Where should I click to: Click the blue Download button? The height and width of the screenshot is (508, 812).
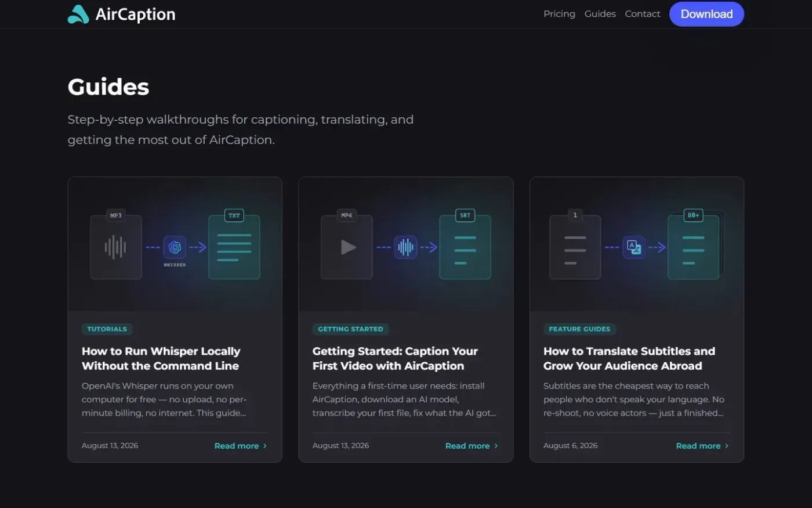(706, 14)
